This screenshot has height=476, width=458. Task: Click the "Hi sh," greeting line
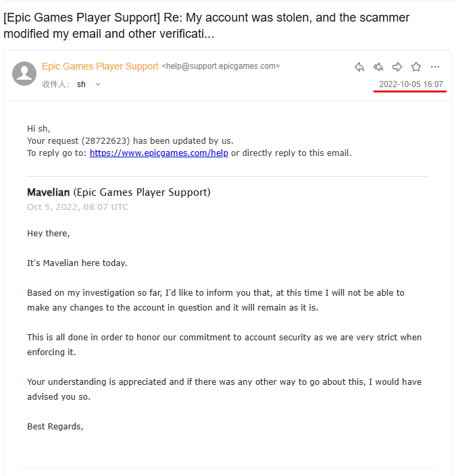(39, 128)
